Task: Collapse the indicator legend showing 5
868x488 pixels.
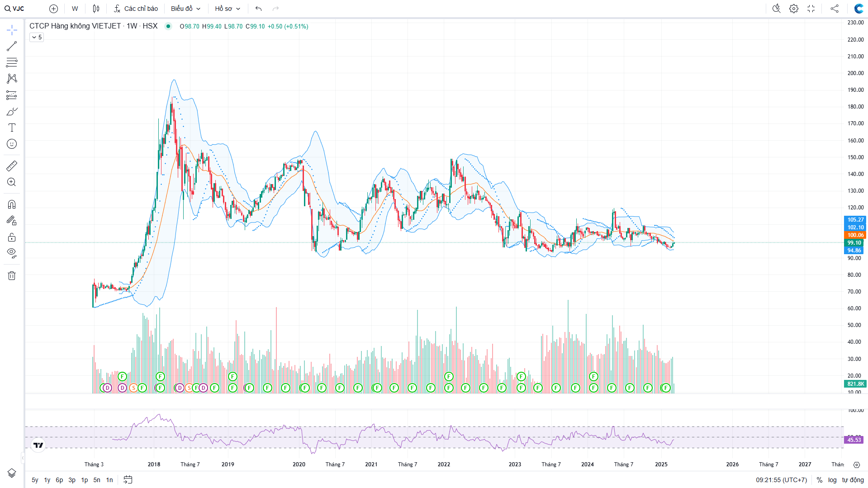Action: coord(37,37)
